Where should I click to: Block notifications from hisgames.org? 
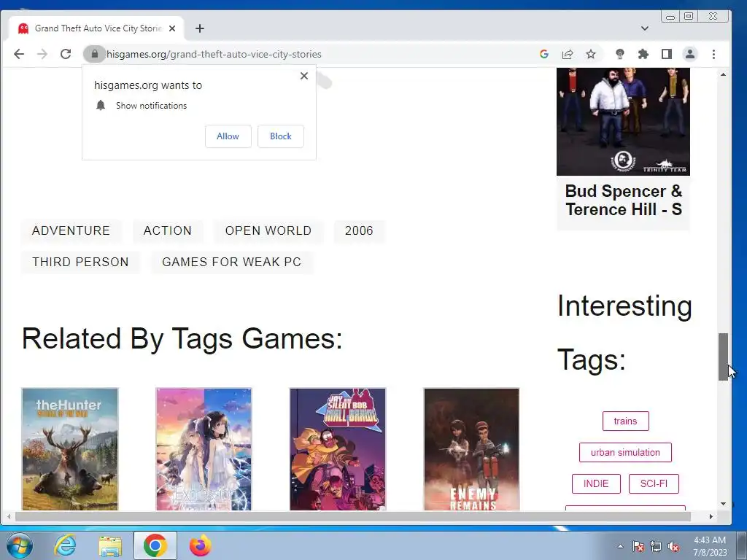[x=281, y=136]
